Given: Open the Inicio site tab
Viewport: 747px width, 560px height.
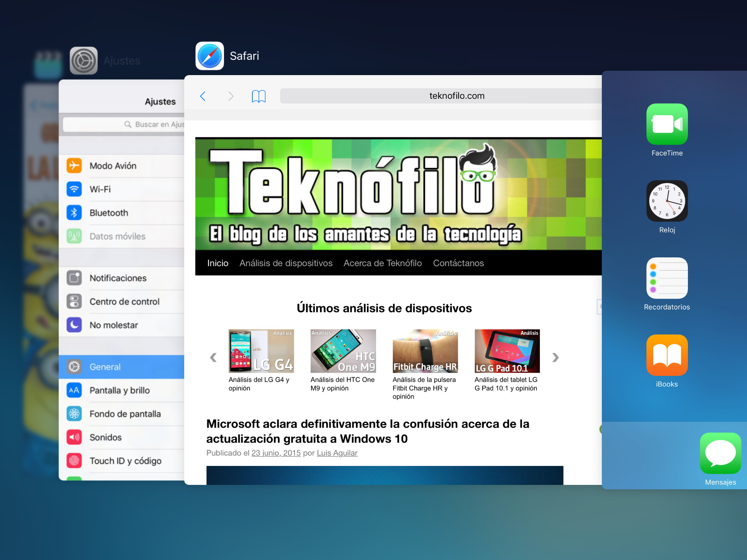Looking at the screenshot, I should click(x=218, y=263).
